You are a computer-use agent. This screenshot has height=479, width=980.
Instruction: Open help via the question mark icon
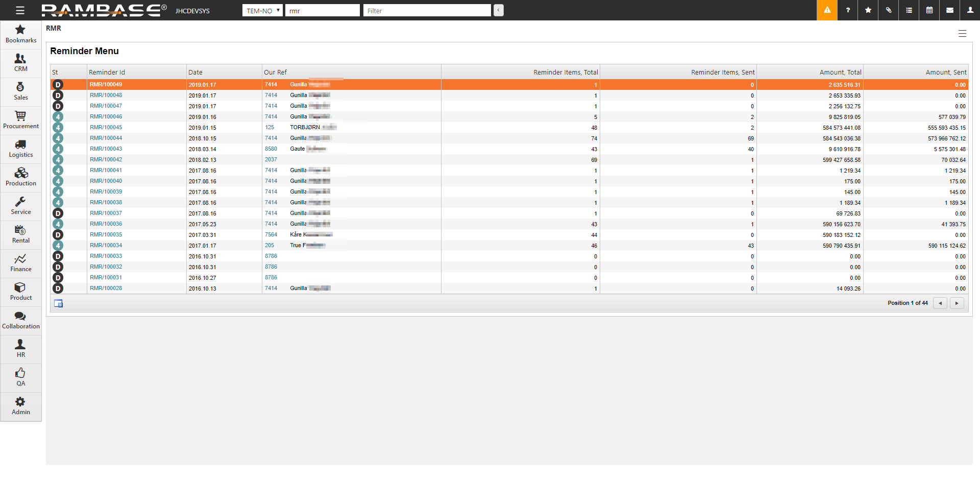[848, 10]
